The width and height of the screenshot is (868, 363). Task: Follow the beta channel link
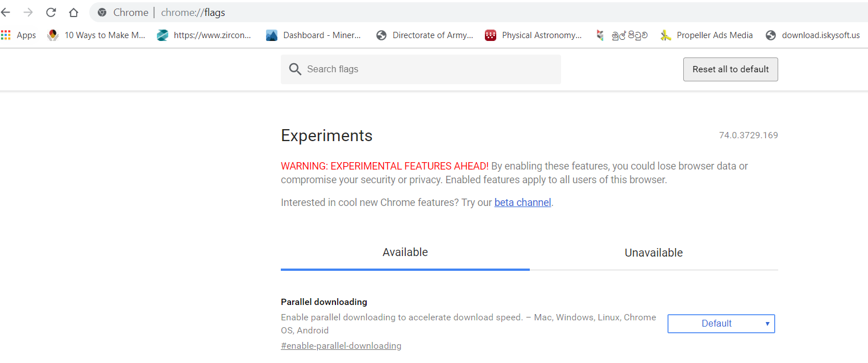click(522, 203)
